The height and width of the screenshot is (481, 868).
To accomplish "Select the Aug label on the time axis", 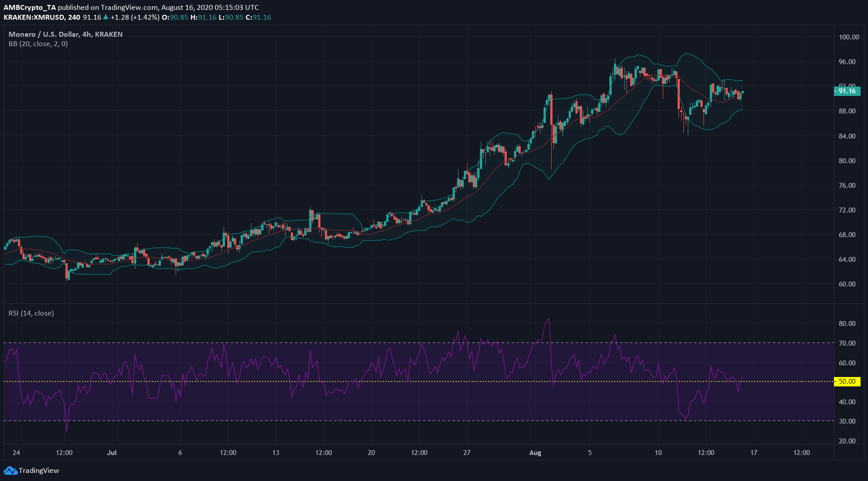I will [x=535, y=453].
